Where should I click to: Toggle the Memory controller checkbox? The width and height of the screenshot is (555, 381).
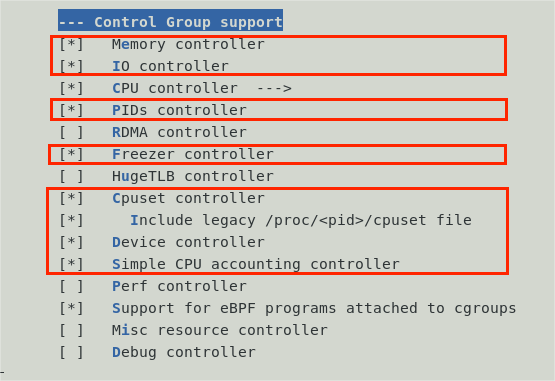point(71,44)
